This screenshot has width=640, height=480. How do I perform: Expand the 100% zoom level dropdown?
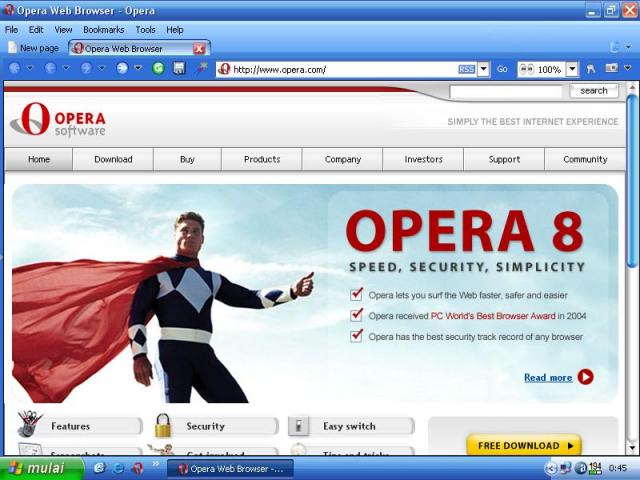click(x=572, y=69)
